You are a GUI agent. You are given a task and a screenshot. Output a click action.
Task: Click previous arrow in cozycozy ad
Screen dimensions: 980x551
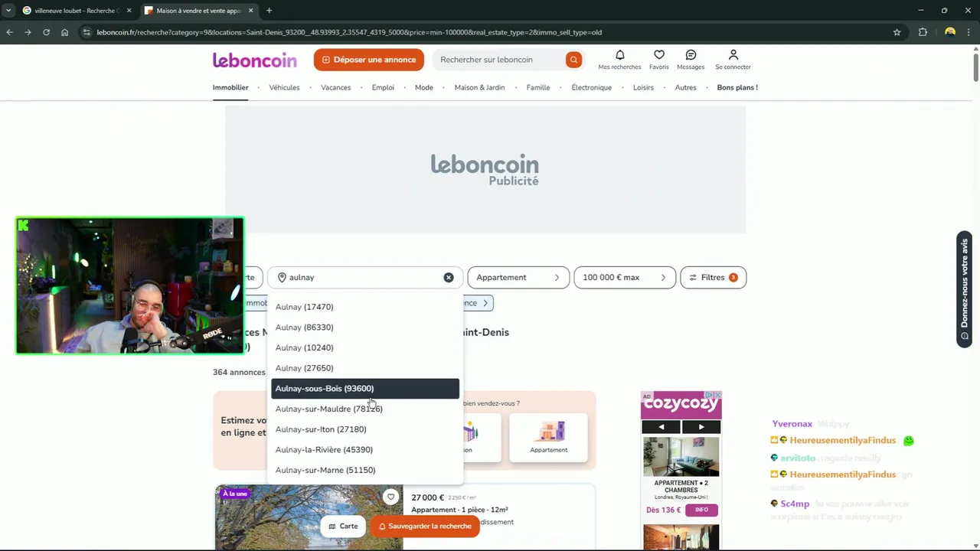point(661,427)
